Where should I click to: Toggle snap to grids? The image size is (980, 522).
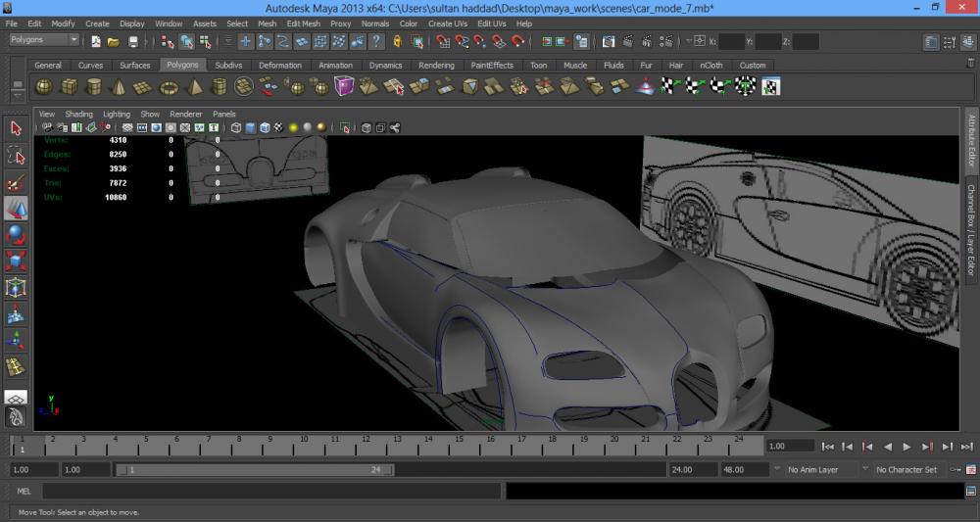(x=443, y=42)
